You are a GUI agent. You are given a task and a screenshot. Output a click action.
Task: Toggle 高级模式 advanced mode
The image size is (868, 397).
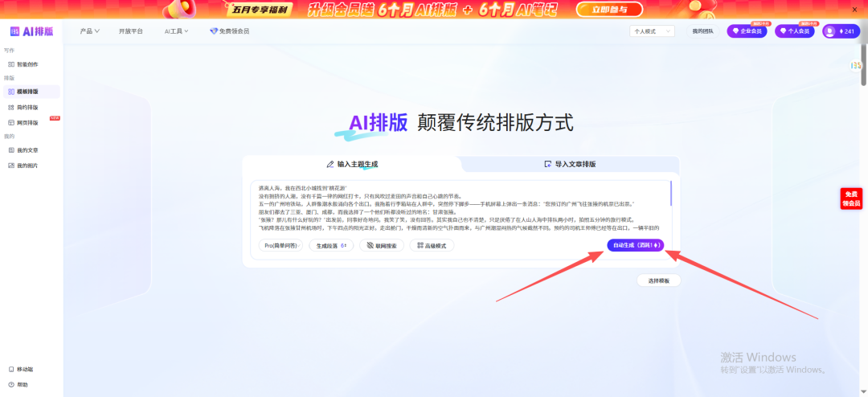click(x=432, y=245)
